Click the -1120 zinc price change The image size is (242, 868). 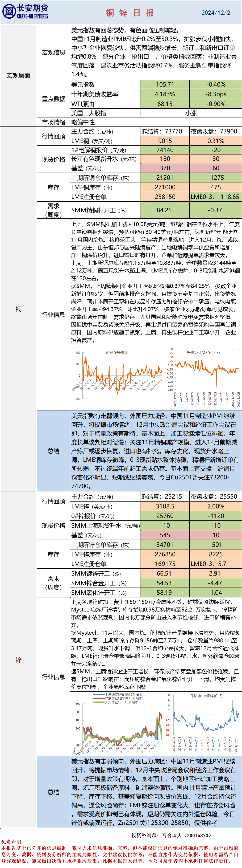click(x=216, y=516)
